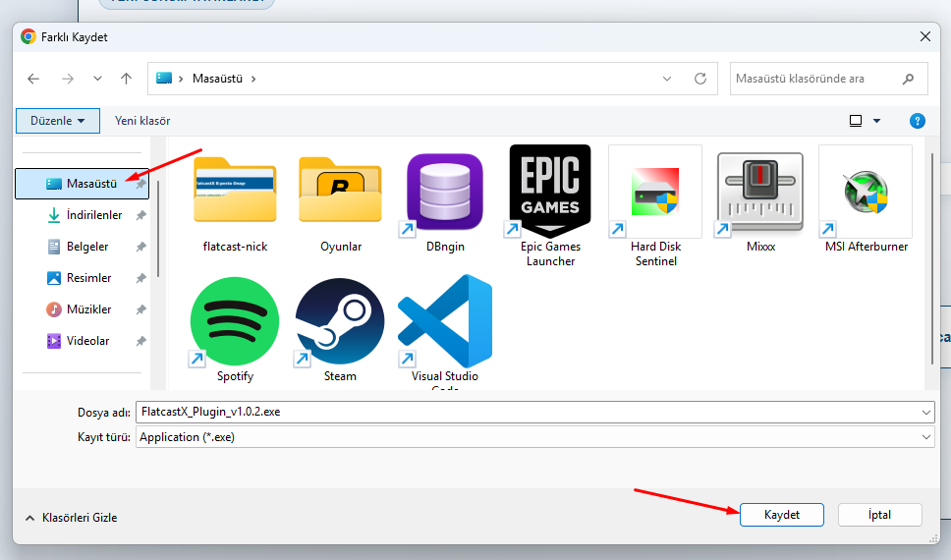
Task: Go forward with the right arrow
Action: point(68,79)
